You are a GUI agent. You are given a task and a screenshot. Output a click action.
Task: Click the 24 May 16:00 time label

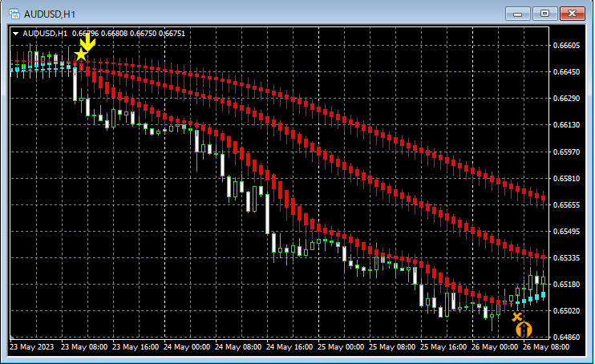(x=289, y=347)
